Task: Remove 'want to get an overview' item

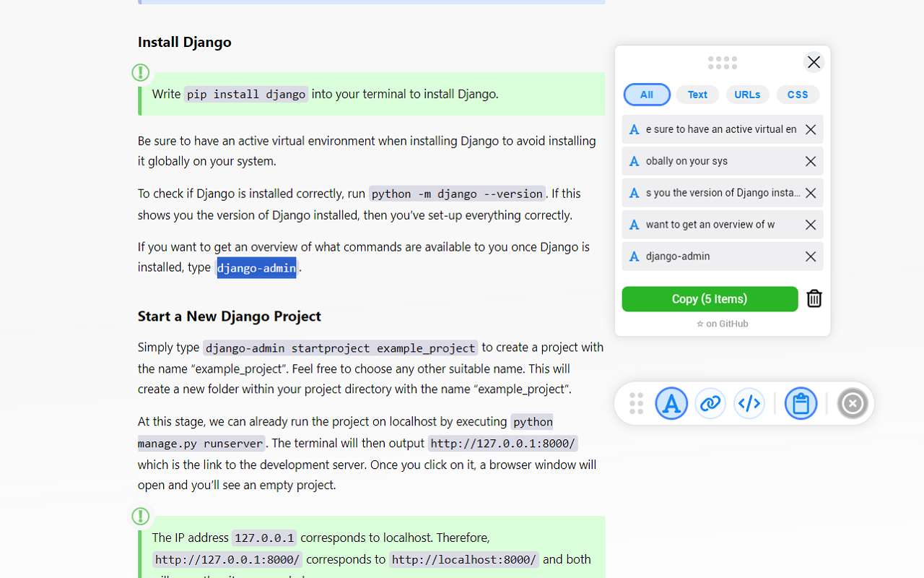Action: pos(811,225)
